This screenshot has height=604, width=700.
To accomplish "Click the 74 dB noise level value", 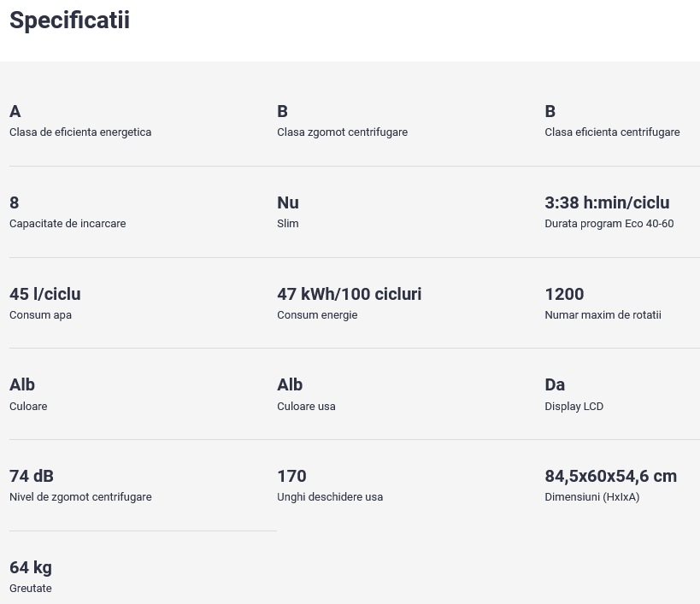I will (32, 477).
